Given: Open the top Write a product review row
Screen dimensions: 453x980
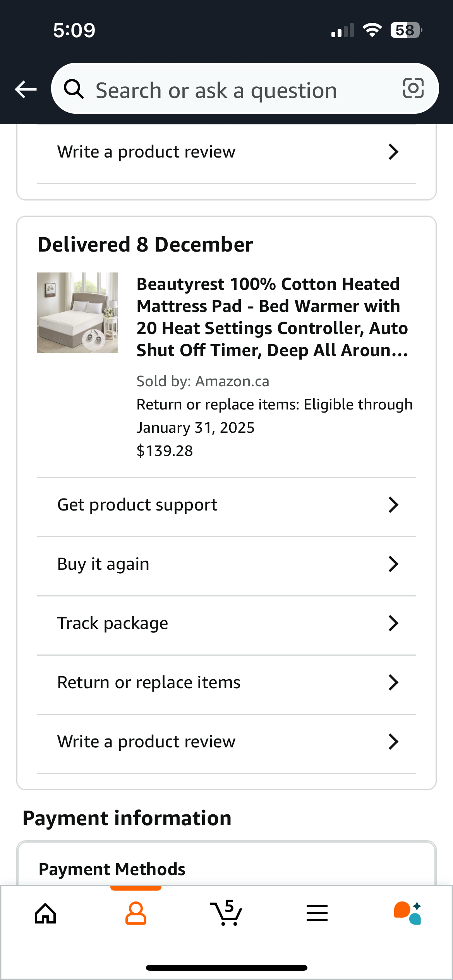Looking at the screenshot, I should click(x=226, y=152).
